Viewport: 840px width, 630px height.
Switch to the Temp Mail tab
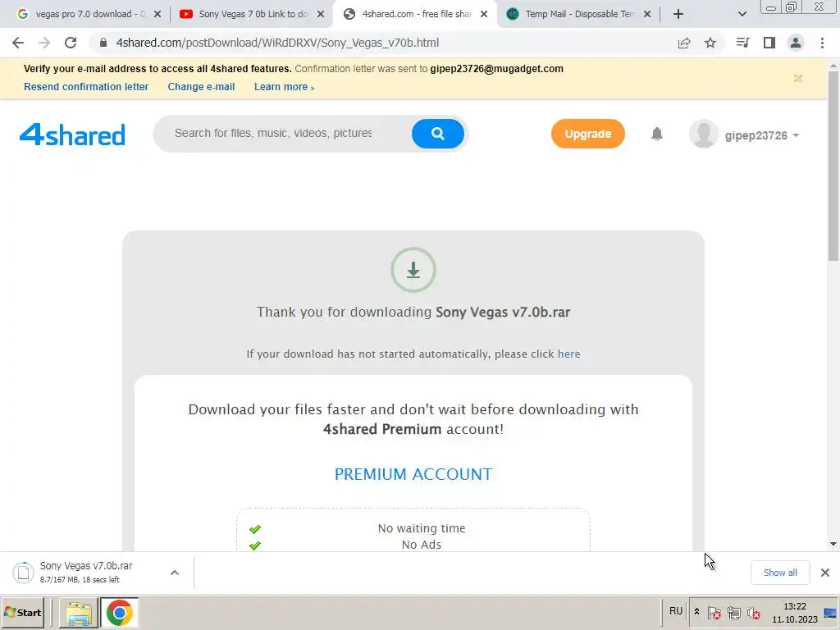(579, 14)
